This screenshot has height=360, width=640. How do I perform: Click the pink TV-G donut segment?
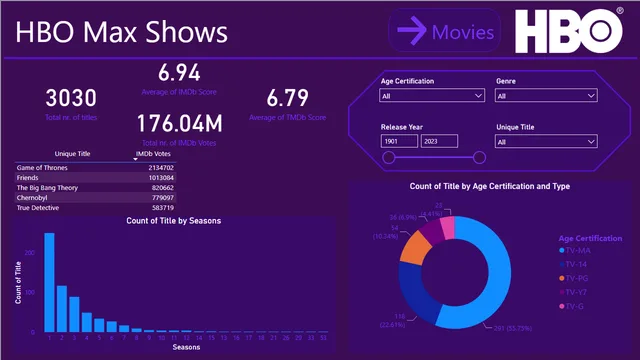tap(448, 227)
